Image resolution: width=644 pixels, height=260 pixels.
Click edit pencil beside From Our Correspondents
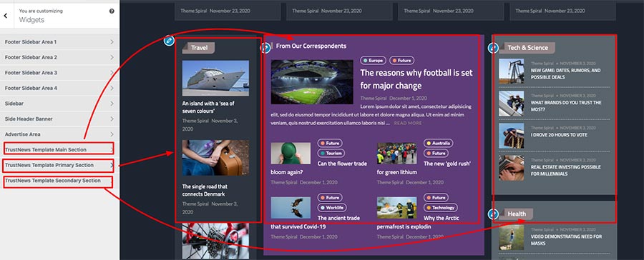click(265, 48)
